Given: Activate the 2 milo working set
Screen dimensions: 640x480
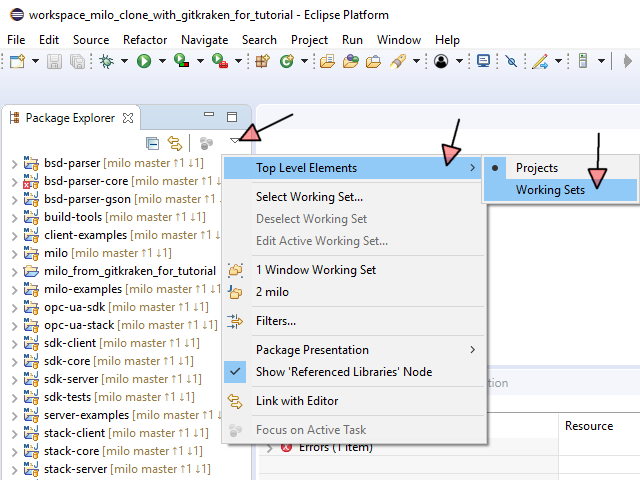Looking at the screenshot, I should coord(354,292).
